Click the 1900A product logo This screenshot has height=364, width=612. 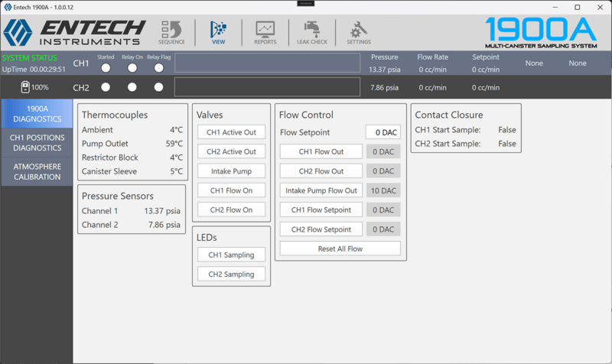tap(541, 32)
